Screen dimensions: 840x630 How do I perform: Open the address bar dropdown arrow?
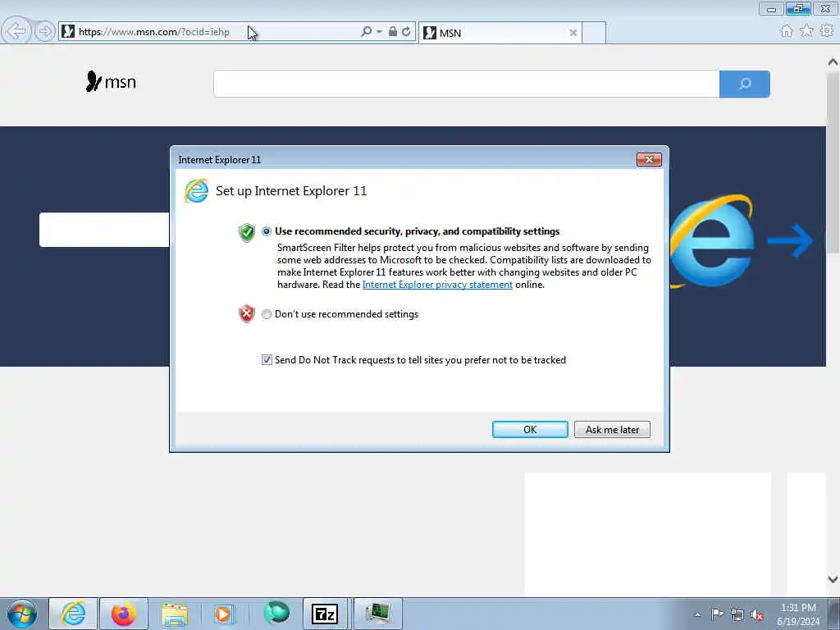pyautogui.click(x=379, y=32)
